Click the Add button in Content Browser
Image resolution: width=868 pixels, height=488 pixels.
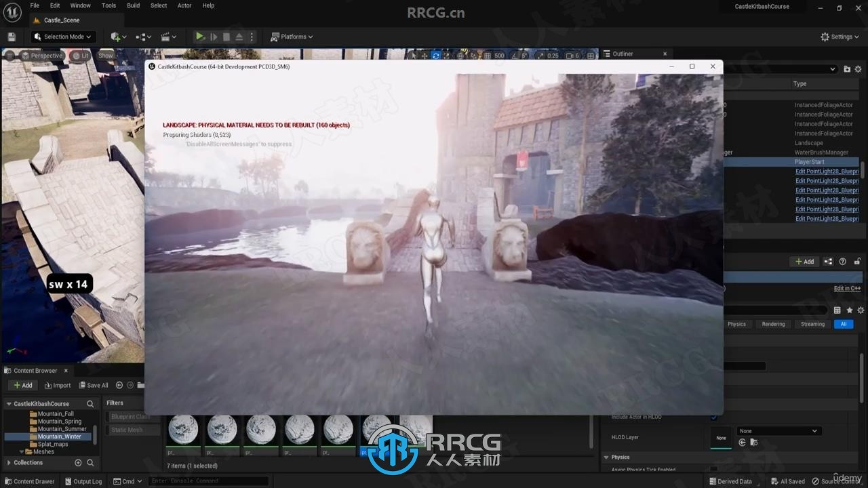[23, 385]
